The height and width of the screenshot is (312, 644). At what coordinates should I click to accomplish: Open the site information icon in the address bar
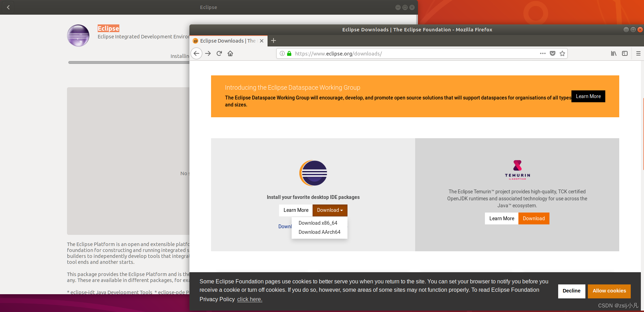(282, 53)
